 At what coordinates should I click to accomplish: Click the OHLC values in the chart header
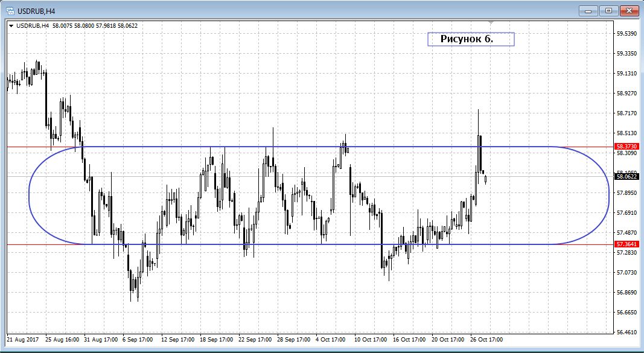click(x=95, y=25)
